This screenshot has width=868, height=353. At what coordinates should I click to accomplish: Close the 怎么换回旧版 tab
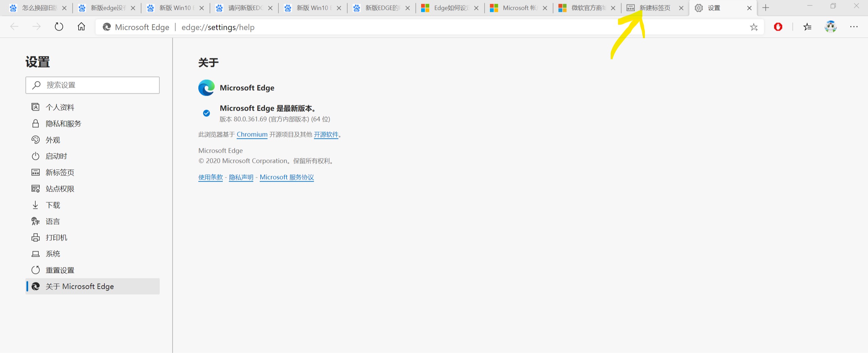click(x=64, y=8)
